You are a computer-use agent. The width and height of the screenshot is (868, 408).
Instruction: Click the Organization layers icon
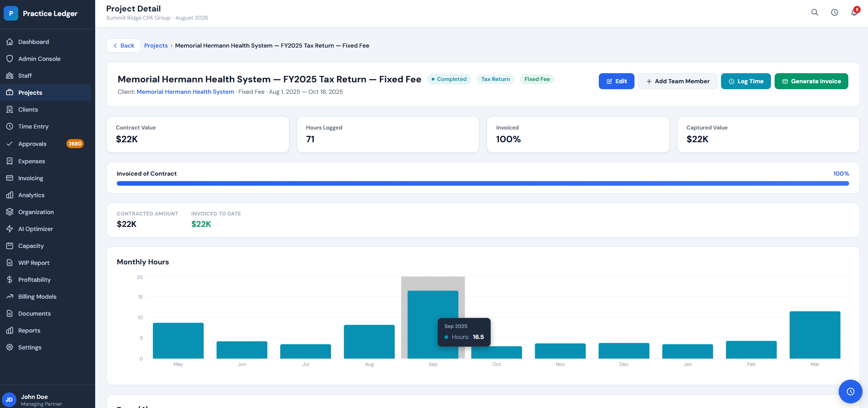(x=10, y=212)
